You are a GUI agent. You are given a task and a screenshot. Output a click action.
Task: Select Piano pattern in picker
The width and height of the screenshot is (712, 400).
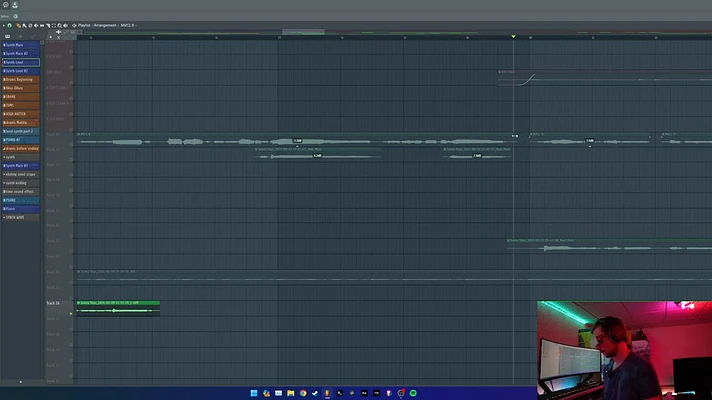(x=20, y=209)
